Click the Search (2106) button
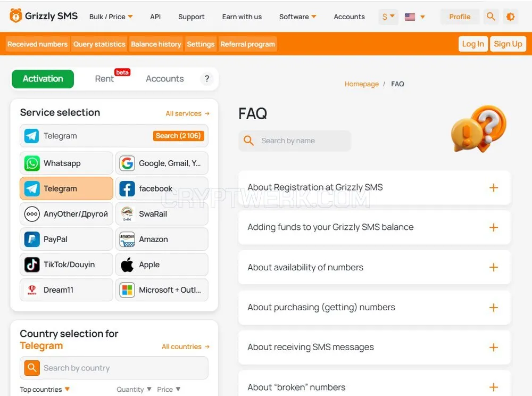 coord(178,136)
